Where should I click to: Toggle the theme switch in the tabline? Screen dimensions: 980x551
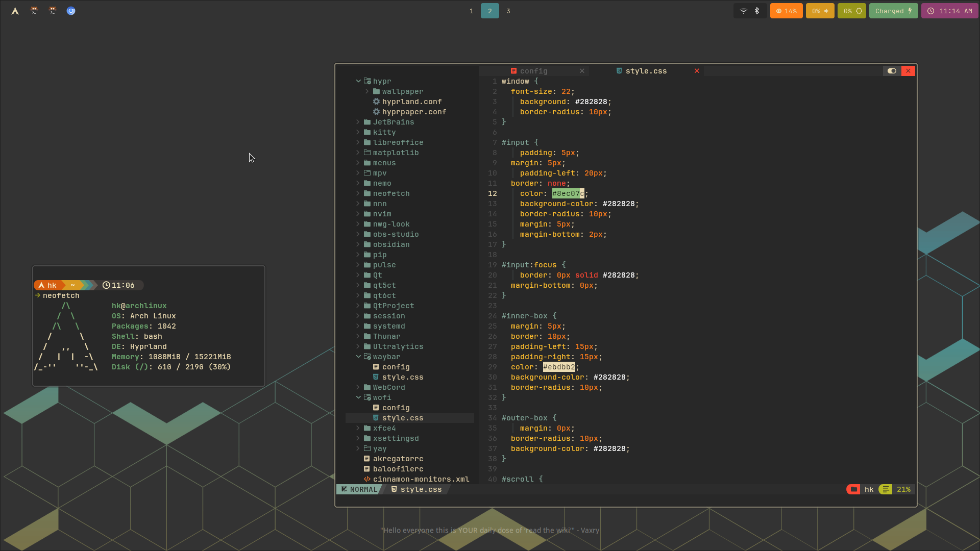pos(892,71)
